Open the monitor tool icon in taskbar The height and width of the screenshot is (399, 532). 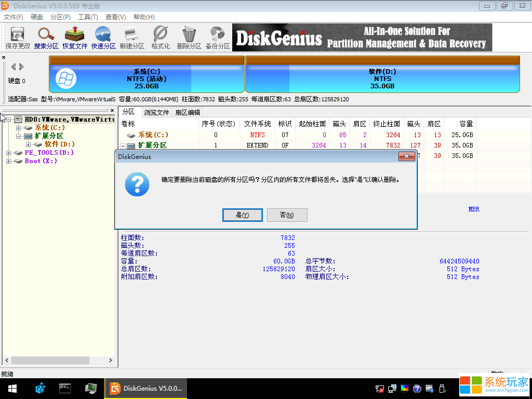click(90, 388)
